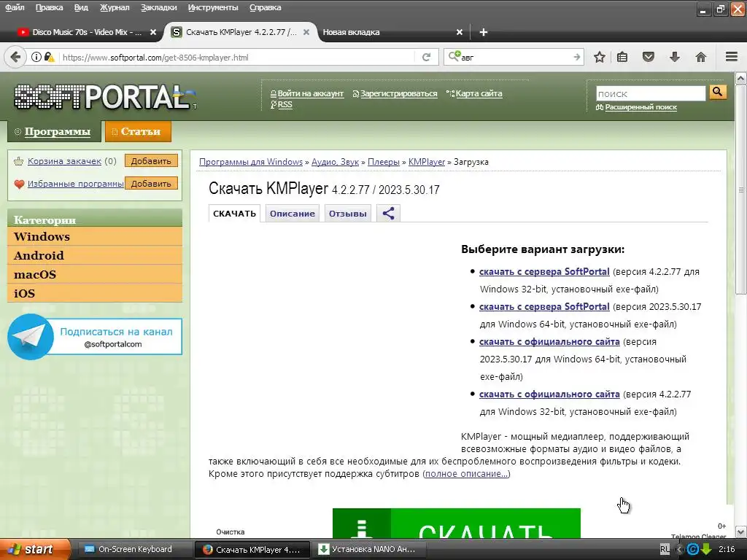
Task: Open the Правка menu
Action: coord(49,7)
